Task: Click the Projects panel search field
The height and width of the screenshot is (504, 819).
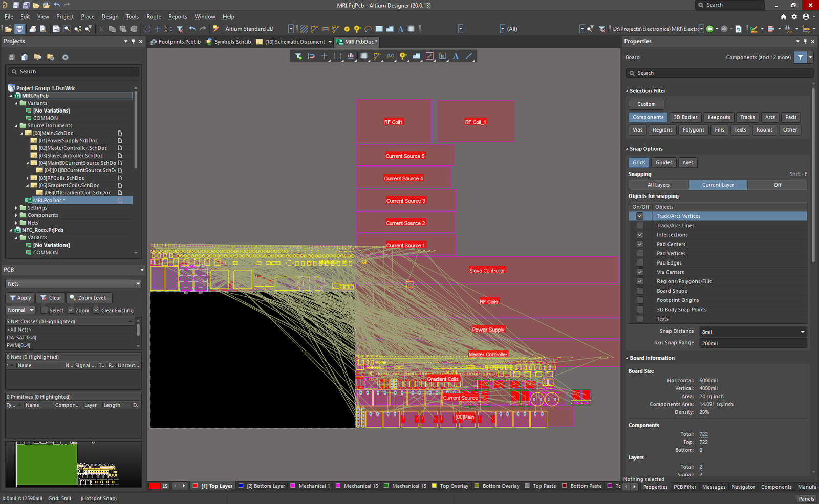Action: coord(73,72)
